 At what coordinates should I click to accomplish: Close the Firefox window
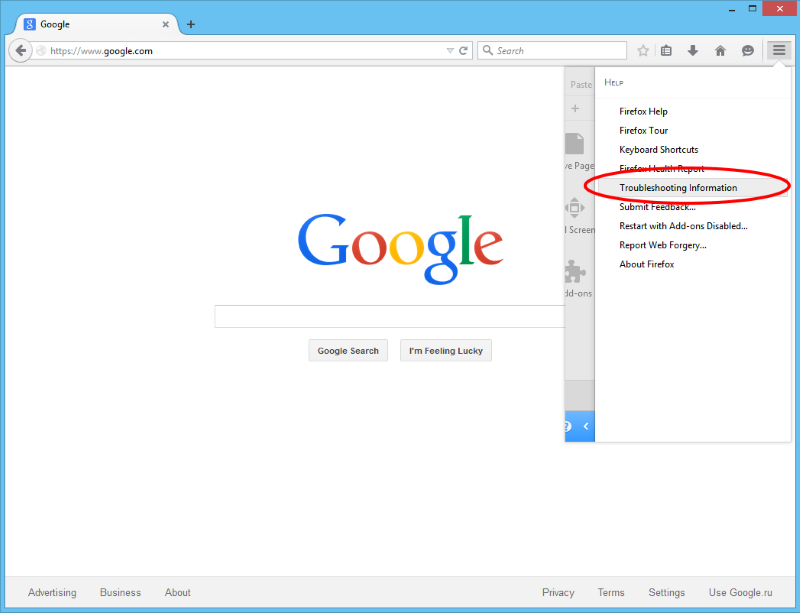[780, 9]
